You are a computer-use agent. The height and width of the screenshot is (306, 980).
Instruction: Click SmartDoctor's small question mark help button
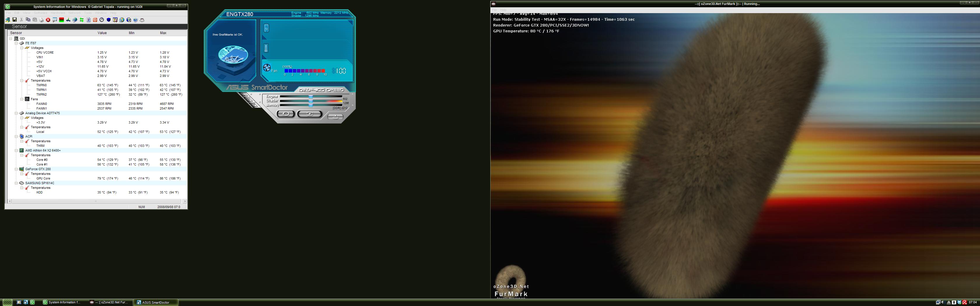pyautogui.click(x=254, y=105)
